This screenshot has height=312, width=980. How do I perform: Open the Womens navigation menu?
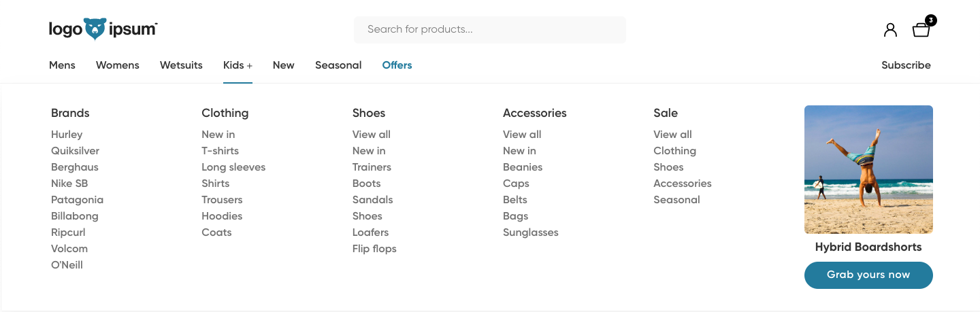[117, 65]
